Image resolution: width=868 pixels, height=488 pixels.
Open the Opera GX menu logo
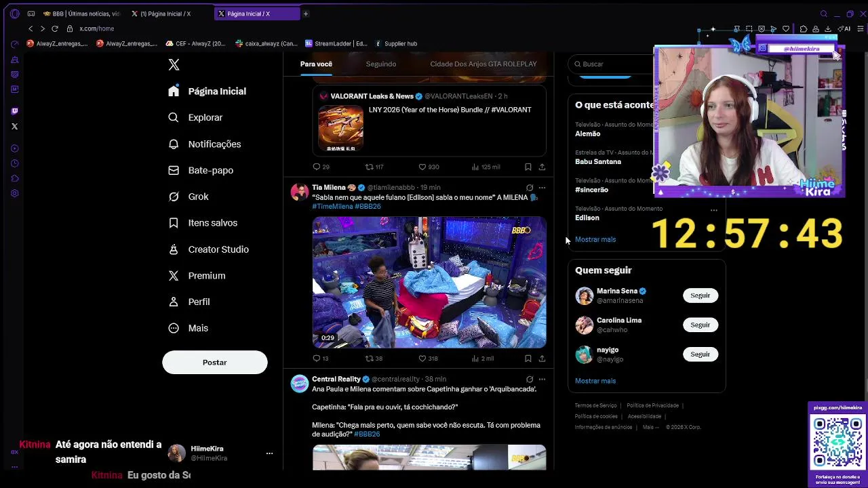click(14, 14)
